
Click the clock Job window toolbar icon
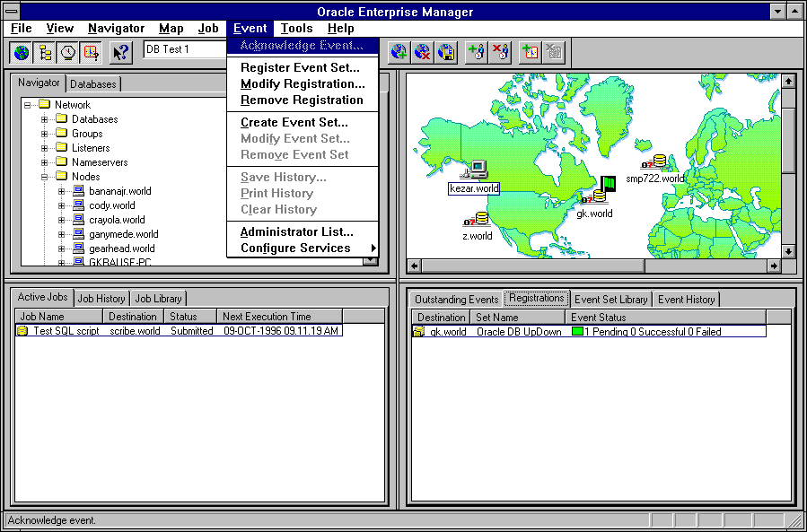tap(68, 52)
